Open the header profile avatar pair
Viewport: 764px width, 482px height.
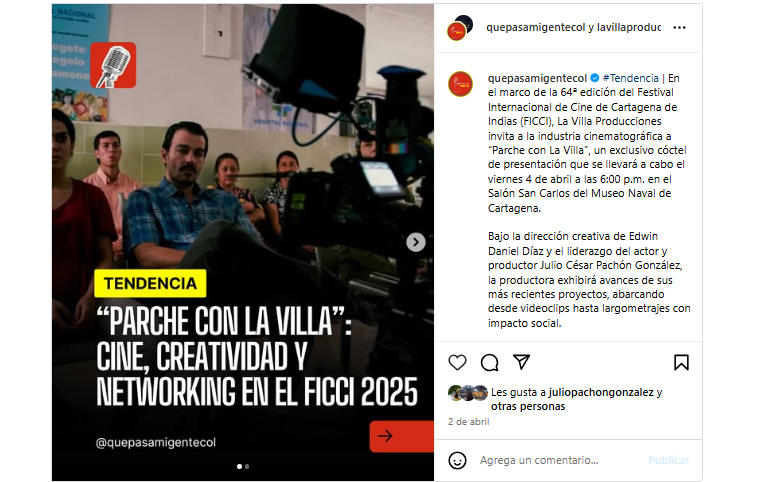click(460, 28)
